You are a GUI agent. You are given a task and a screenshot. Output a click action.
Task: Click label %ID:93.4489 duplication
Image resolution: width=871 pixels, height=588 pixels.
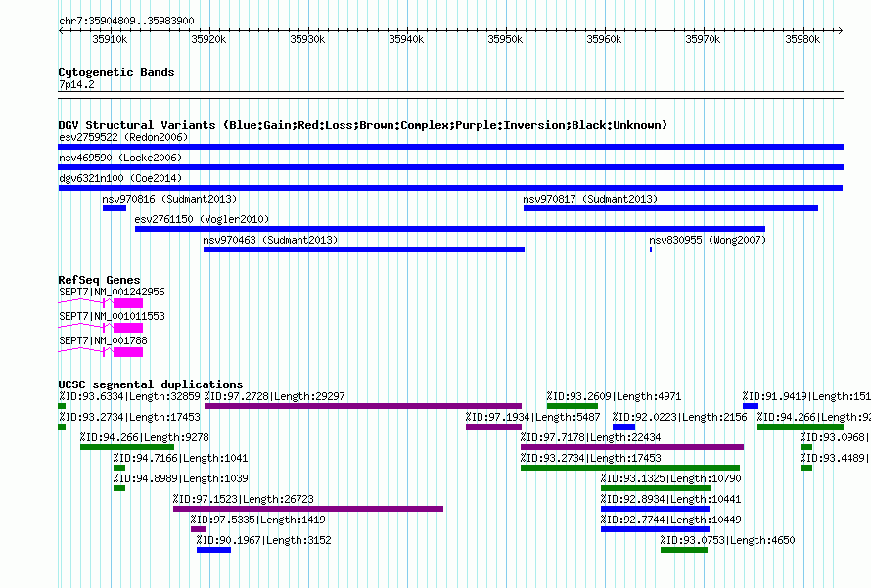click(x=835, y=458)
